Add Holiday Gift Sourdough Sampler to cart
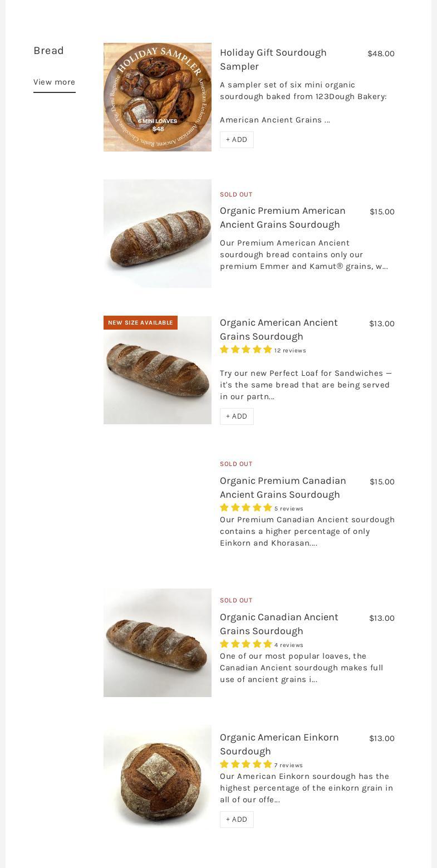Image resolution: width=437 pixels, height=868 pixels. click(x=237, y=140)
